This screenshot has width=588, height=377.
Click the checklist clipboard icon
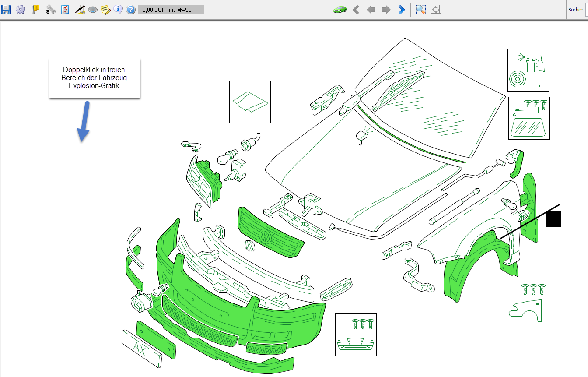65,9
